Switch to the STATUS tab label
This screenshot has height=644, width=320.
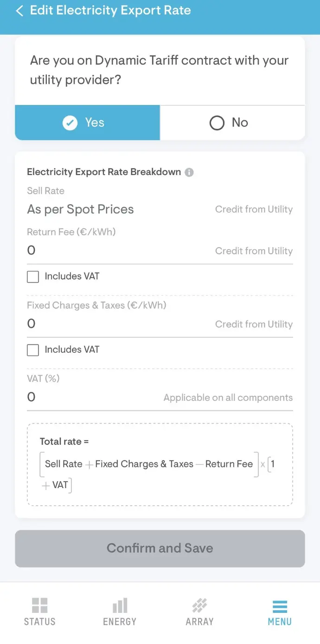coord(40,622)
